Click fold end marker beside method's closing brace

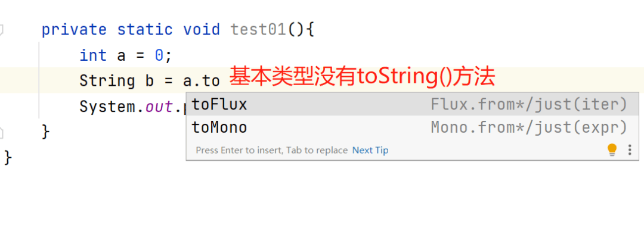(1, 132)
